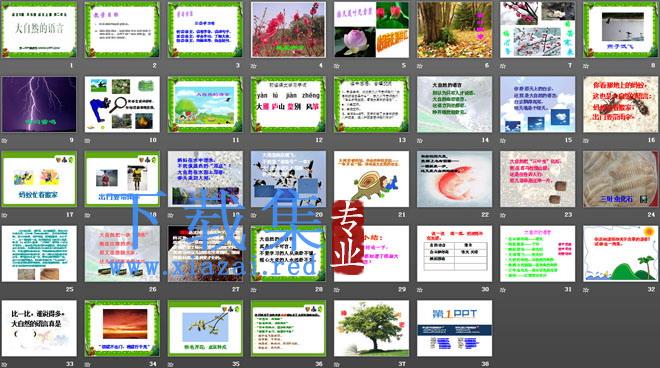The width and height of the screenshot is (660, 368).
Task: Select slide 22 with red fish image
Action: pyautogui.click(x=454, y=179)
